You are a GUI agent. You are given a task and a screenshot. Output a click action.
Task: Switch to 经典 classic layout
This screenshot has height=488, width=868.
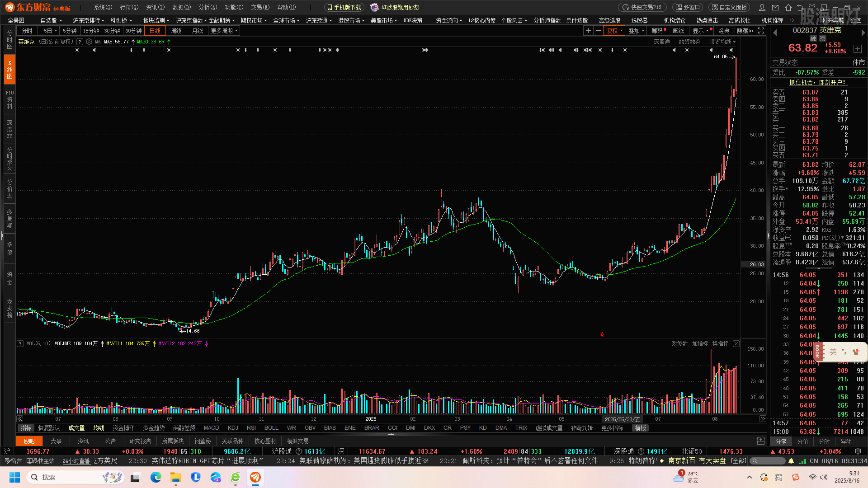(724, 31)
